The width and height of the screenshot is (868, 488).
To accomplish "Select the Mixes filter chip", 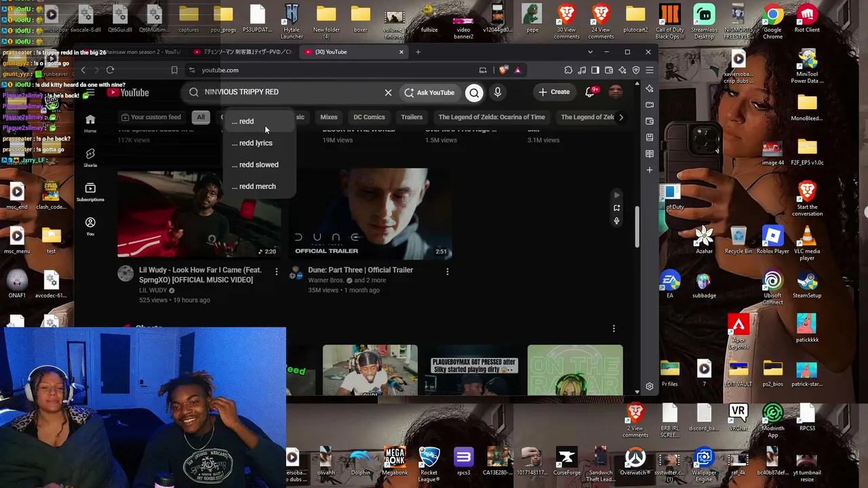I will tap(329, 117).
